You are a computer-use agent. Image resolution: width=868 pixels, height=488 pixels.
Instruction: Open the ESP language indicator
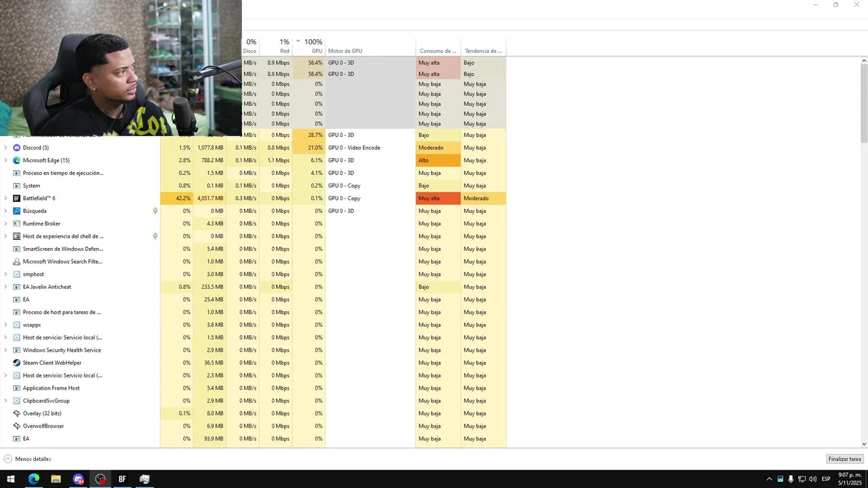coord(826,479)
